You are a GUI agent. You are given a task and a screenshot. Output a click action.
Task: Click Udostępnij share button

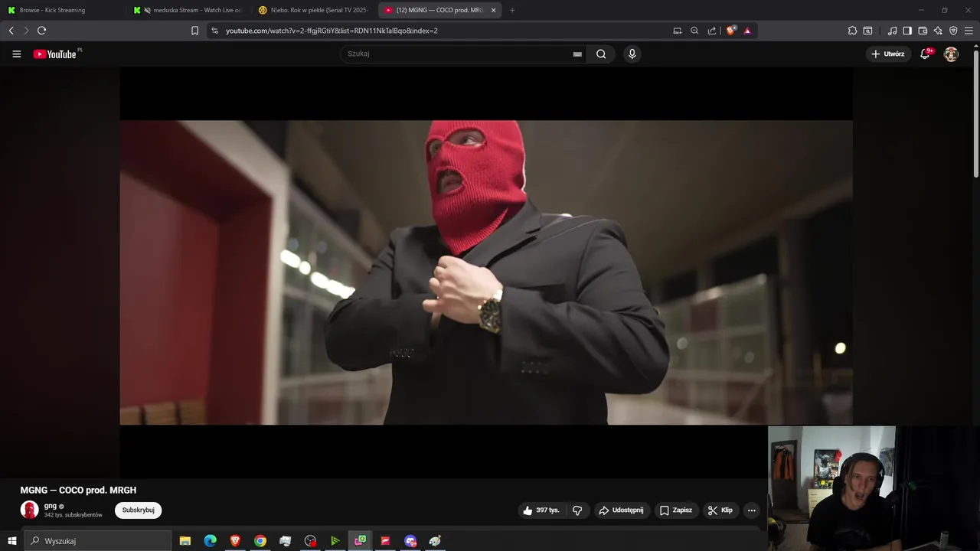(621, 510)
